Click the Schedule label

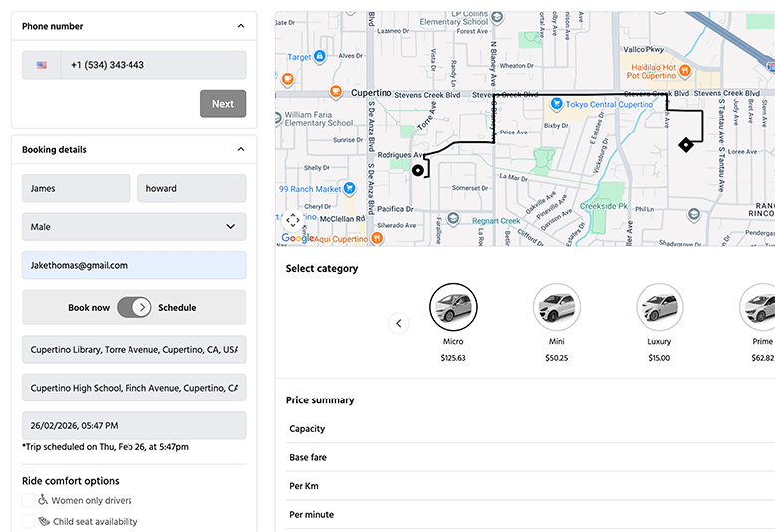[x=177, y=308]
